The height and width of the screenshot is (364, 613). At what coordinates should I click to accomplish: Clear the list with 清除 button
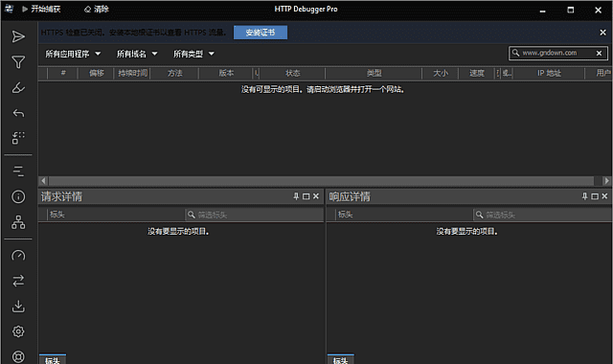(97, 9)
